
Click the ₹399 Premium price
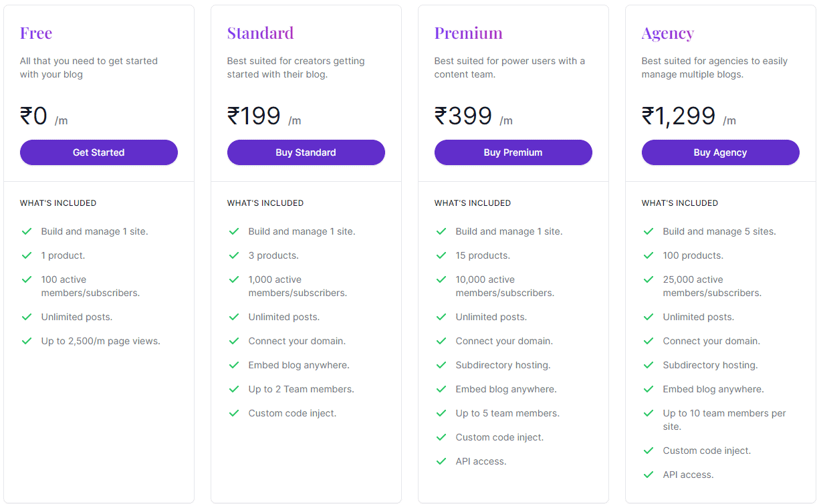pyautogui.click(x=463, y=116)
